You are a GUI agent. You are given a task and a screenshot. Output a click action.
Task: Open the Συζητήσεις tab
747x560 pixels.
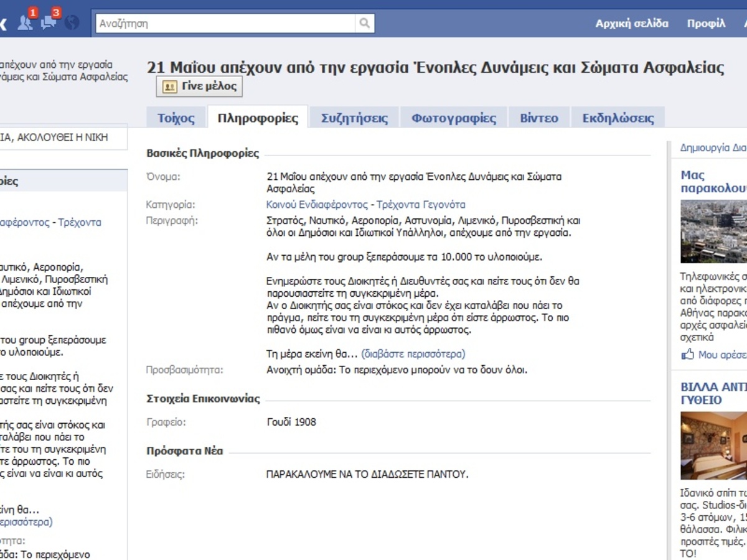tap(354, 118)
